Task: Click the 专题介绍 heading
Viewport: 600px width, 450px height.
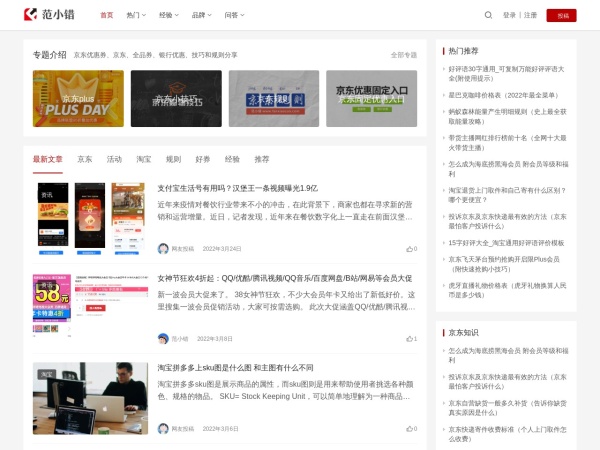Action: pos(49,55)
